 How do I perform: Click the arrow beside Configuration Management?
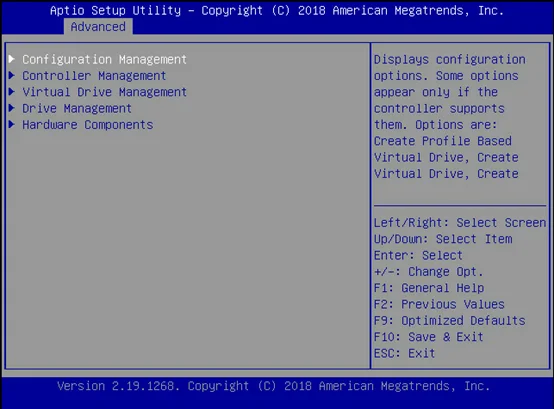[12, 59]
